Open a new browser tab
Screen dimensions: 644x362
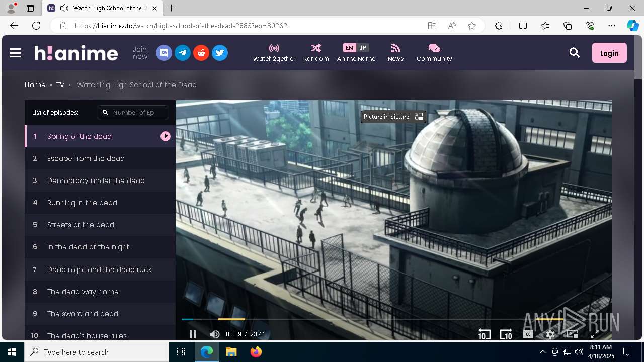tap(172, 8)
